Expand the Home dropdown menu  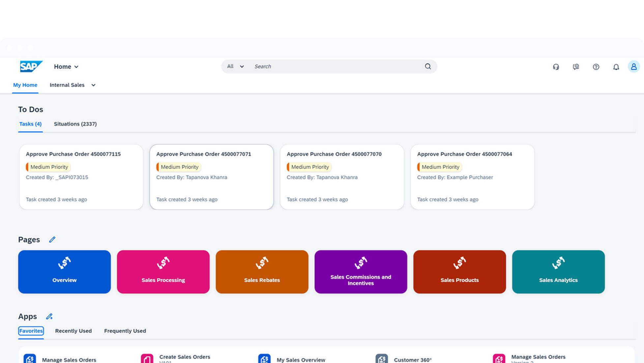coord(66,67)
